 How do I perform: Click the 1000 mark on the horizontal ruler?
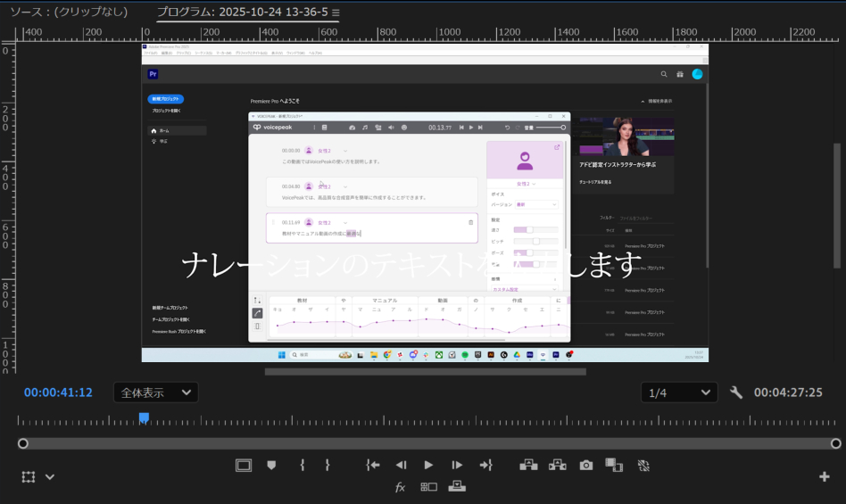pos(448,32)
